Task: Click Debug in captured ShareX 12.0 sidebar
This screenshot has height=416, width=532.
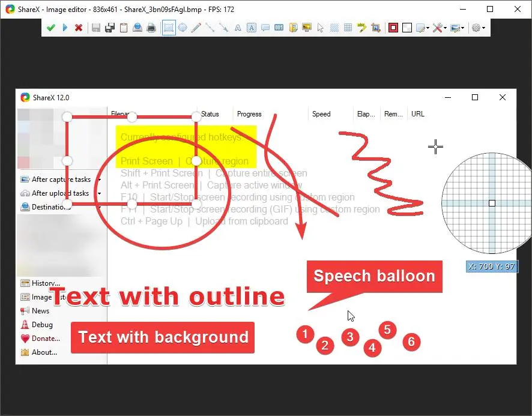Action: (37, 324)
